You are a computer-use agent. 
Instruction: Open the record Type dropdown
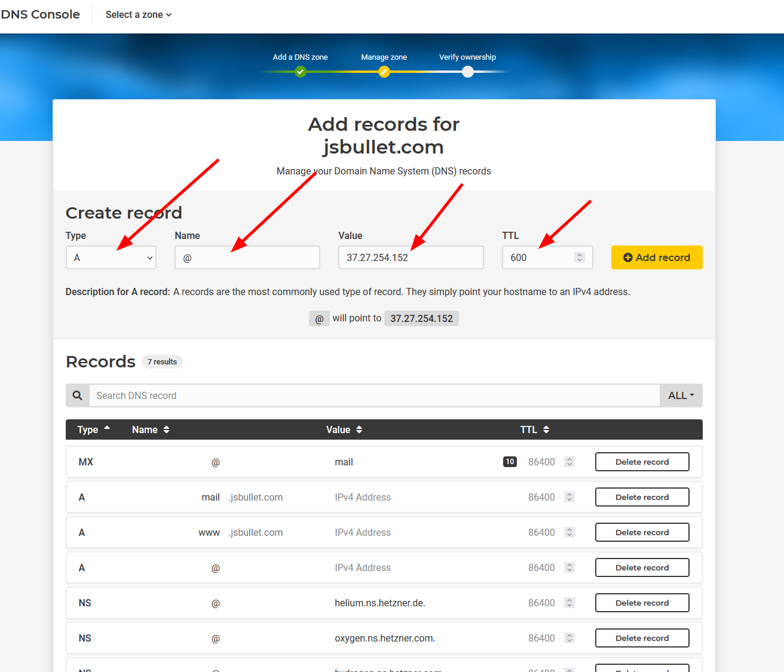[x=111, y=257]
